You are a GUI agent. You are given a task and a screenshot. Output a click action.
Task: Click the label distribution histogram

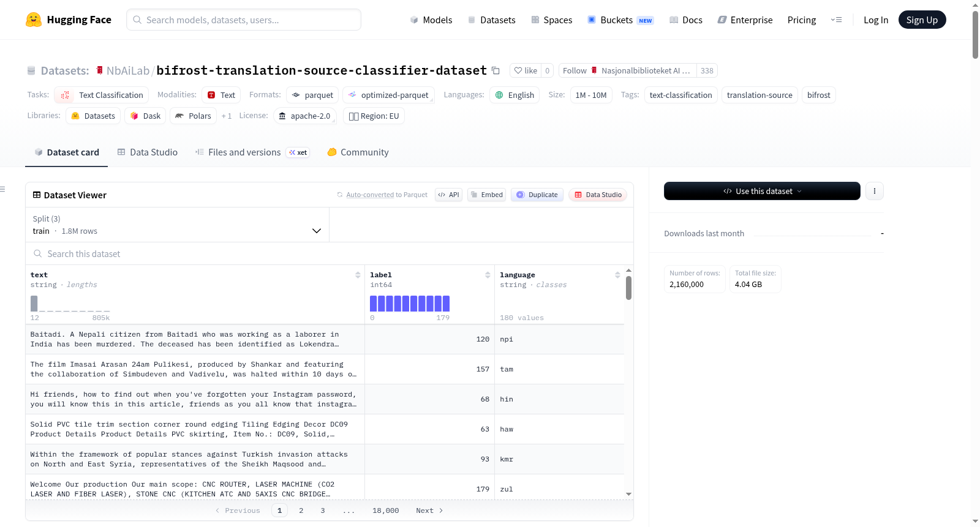click(x=410, y=304)
